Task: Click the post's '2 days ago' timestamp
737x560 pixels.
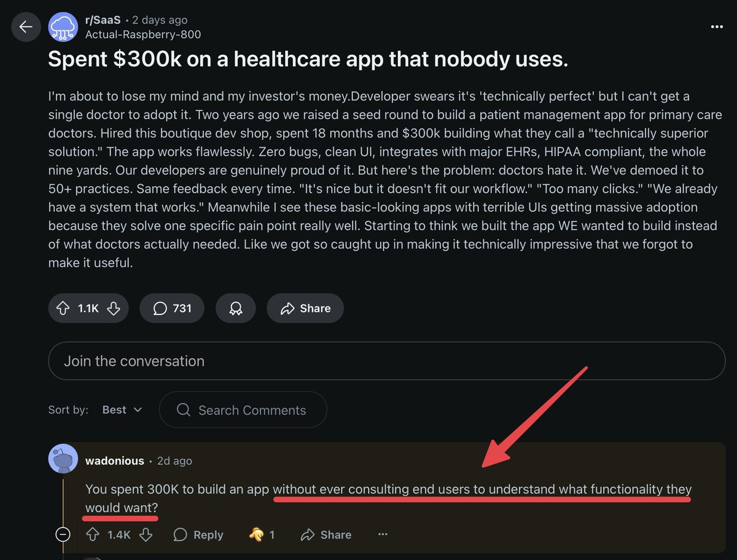Action: pyautogui.click(x=160, y=20)
